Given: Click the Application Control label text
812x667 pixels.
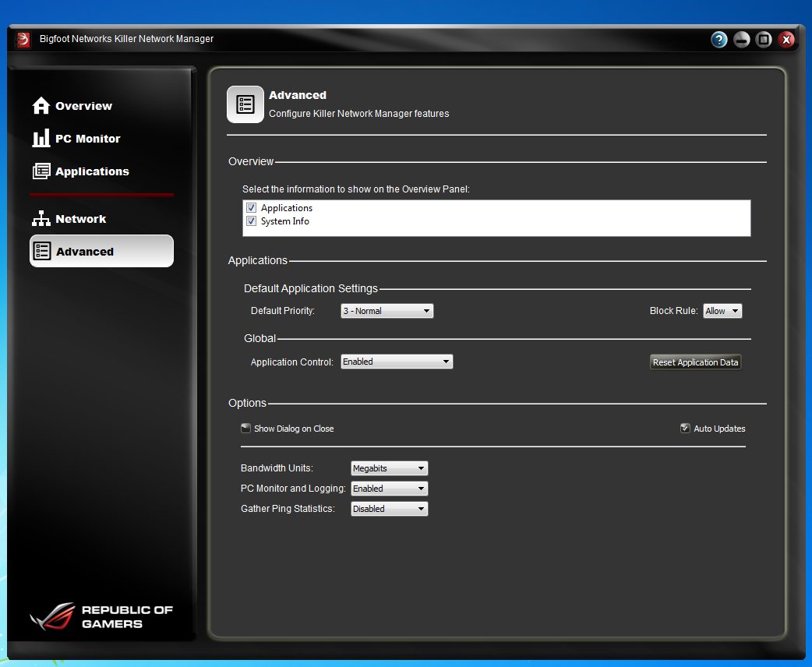Looking at the screenshot, I should tap(292, 362).
